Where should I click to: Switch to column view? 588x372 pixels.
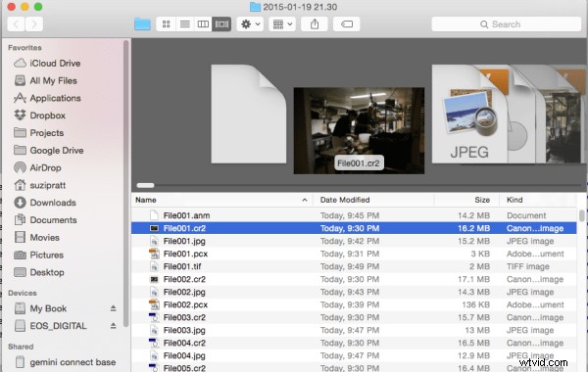tap(203, 24)
